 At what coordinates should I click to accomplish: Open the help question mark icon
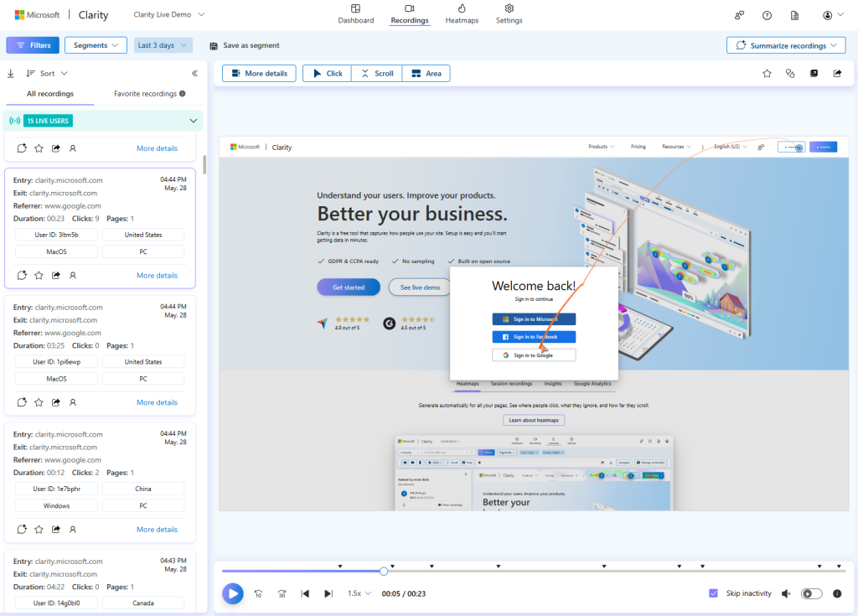pos(767,15)
